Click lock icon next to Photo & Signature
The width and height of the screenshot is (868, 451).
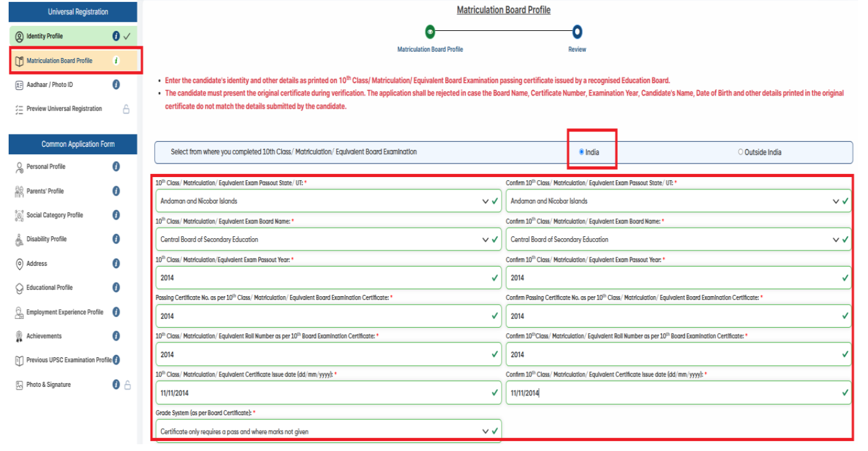[128, 385]
